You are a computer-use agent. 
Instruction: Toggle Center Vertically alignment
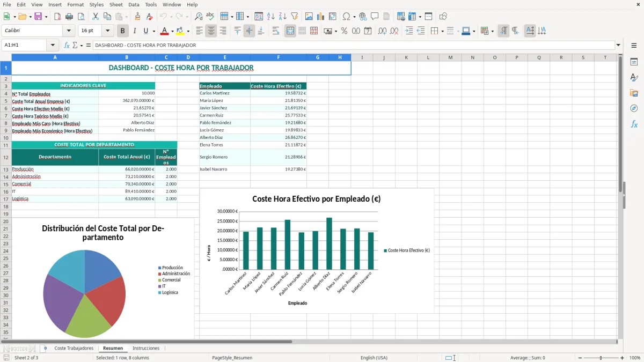(x=249, y=31)
